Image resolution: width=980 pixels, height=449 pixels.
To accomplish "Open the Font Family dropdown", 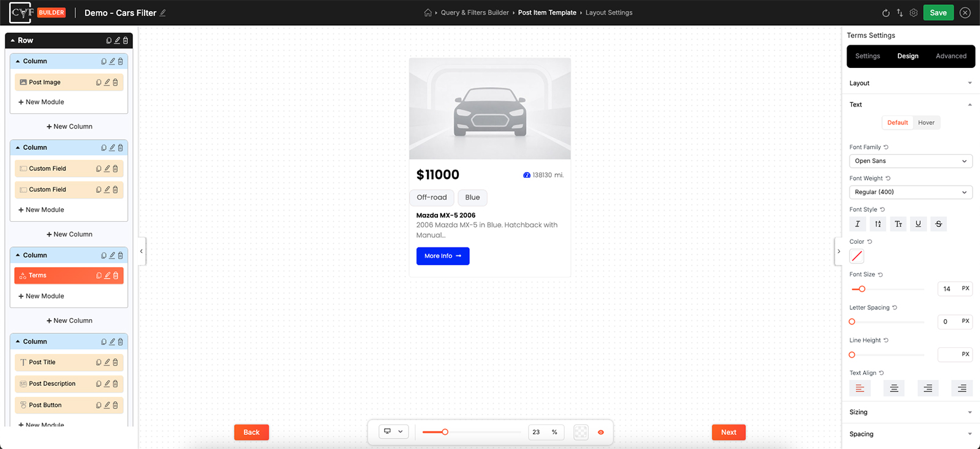I will coord(911,161).
